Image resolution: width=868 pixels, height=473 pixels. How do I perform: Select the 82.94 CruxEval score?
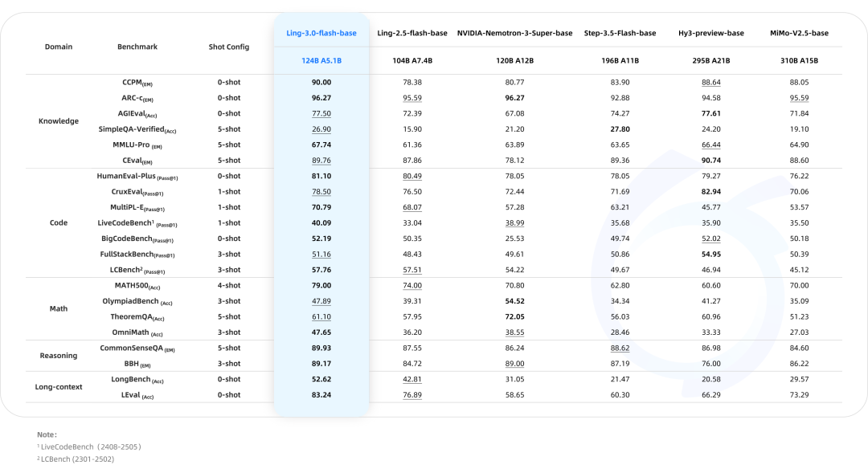(x=710, y=192)
